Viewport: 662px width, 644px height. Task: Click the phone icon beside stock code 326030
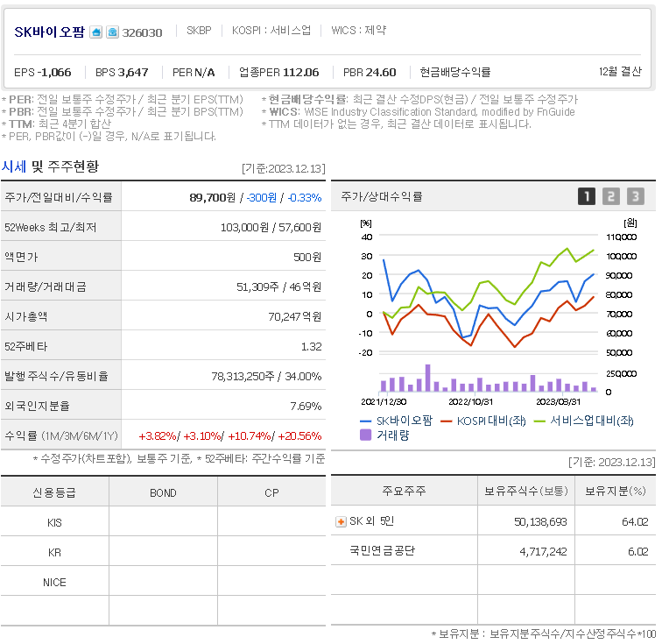[112, 32]
